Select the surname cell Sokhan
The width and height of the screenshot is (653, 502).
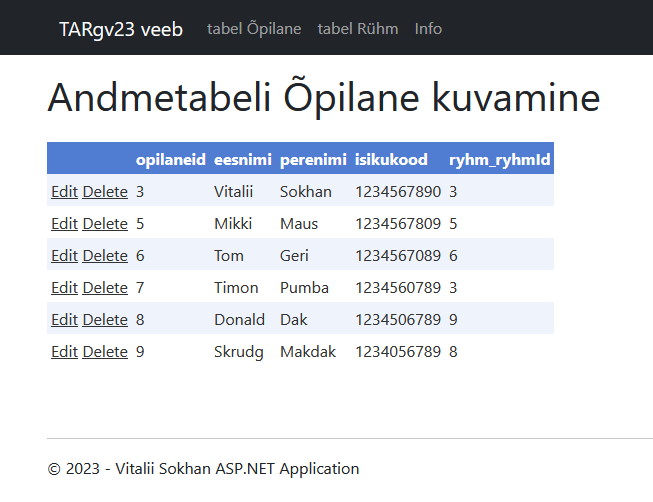(306, 192)
